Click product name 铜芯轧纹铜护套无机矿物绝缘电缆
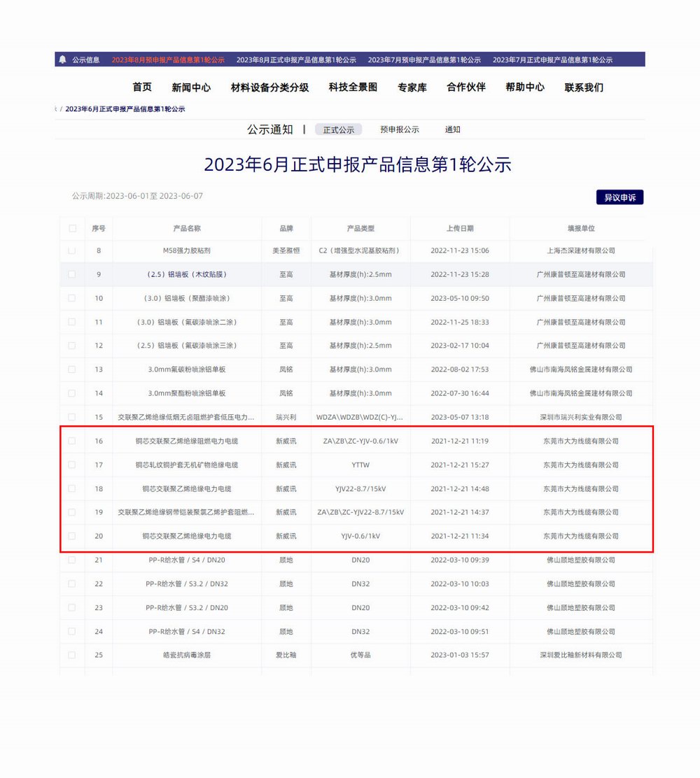700x778 pixels. pos(187,465)
